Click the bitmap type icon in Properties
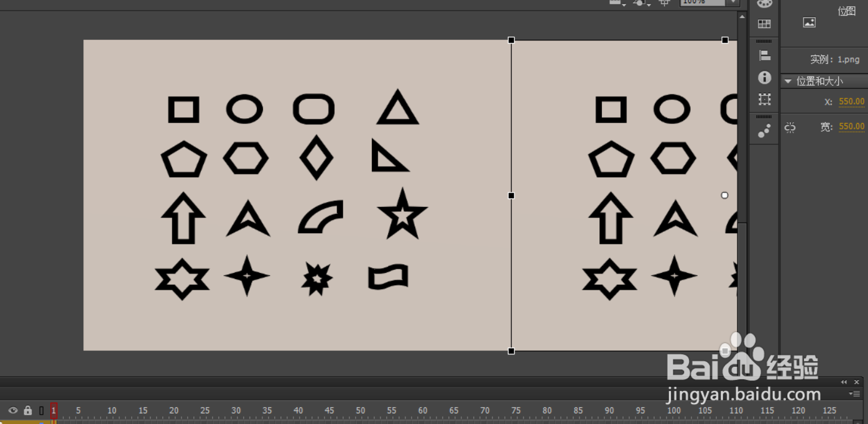Image resolution: width=868 pixels, height=424 pixels. (809, 22)
